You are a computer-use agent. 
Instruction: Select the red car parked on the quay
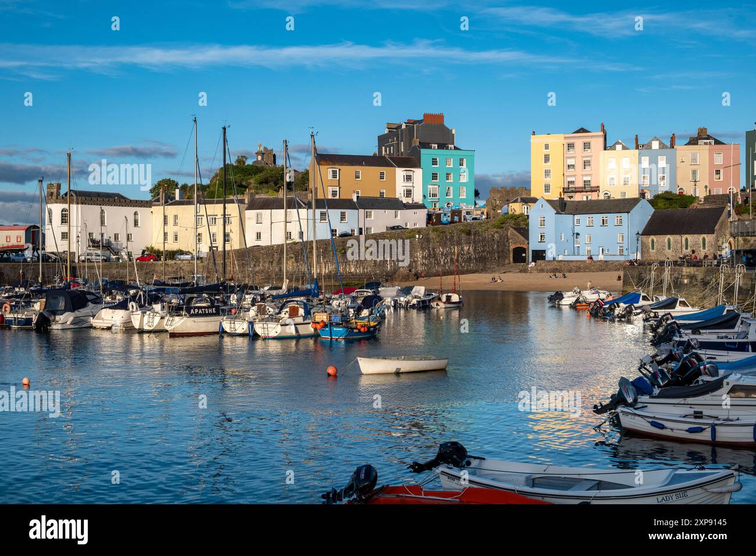(x=147, y=257)
